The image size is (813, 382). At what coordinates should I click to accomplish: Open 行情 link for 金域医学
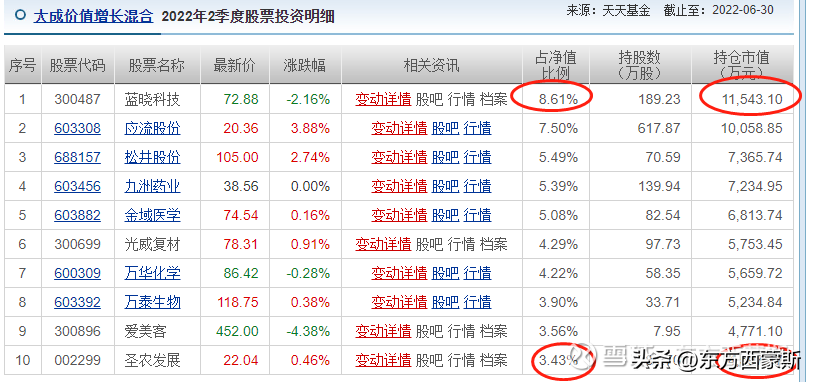pyautogui.click(x=478, y=215)
